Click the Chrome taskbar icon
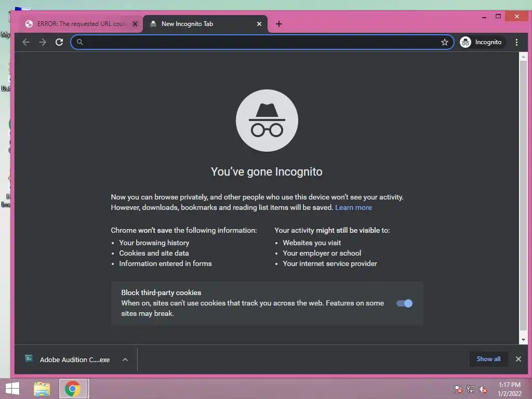Image resolution: width=532 pixels, height=399 pixels. 73,389
